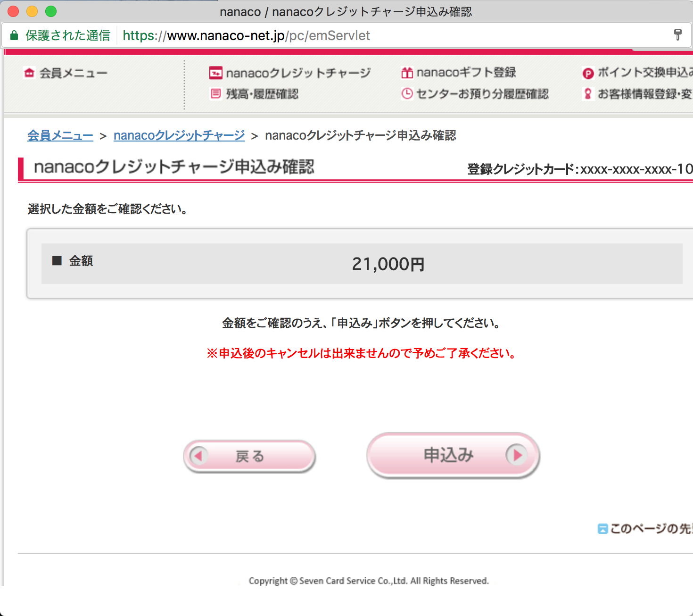Click the green macOS zoom button
The height and width of the screenshot is (616, 693).
[51, 11]
